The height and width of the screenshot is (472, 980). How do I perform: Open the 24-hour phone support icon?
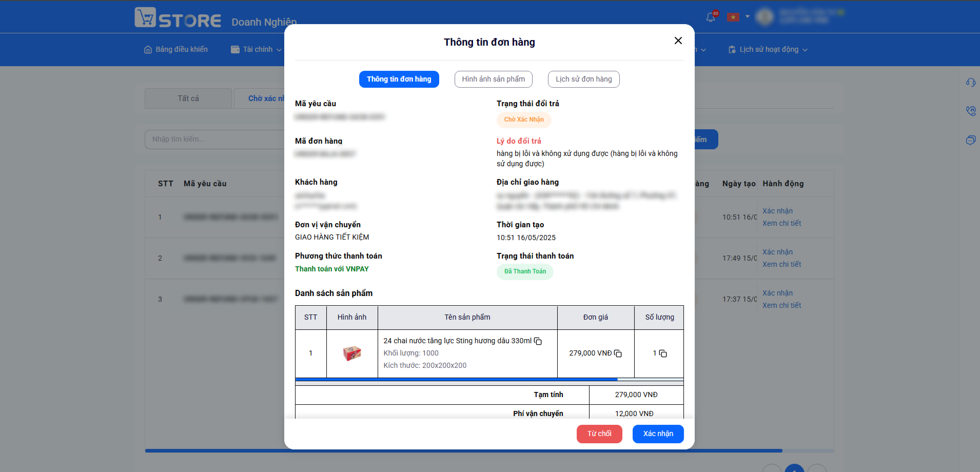971,111
